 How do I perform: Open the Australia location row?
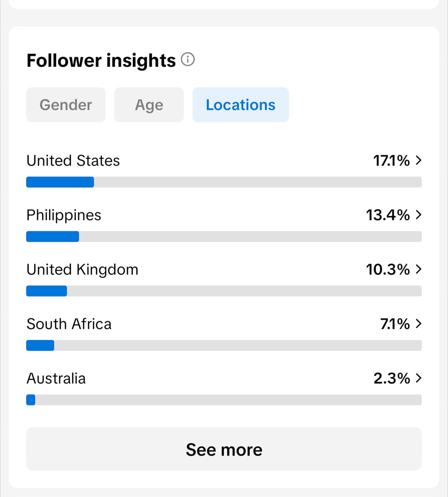(x=224, y=388)
